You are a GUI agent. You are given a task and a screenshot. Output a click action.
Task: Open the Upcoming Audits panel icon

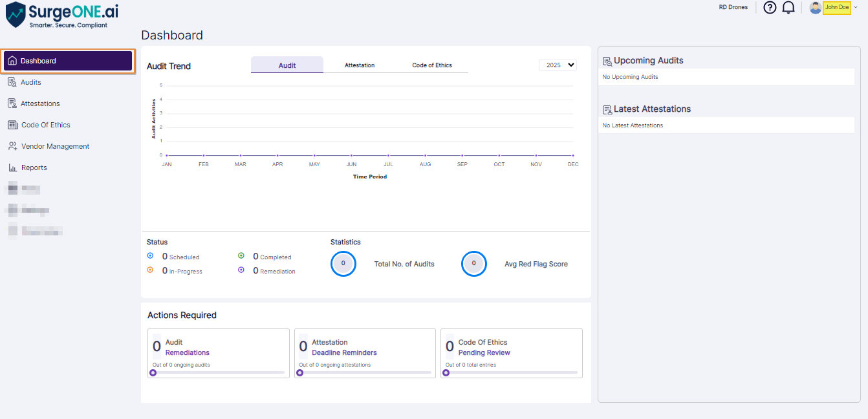coord(607,60)
